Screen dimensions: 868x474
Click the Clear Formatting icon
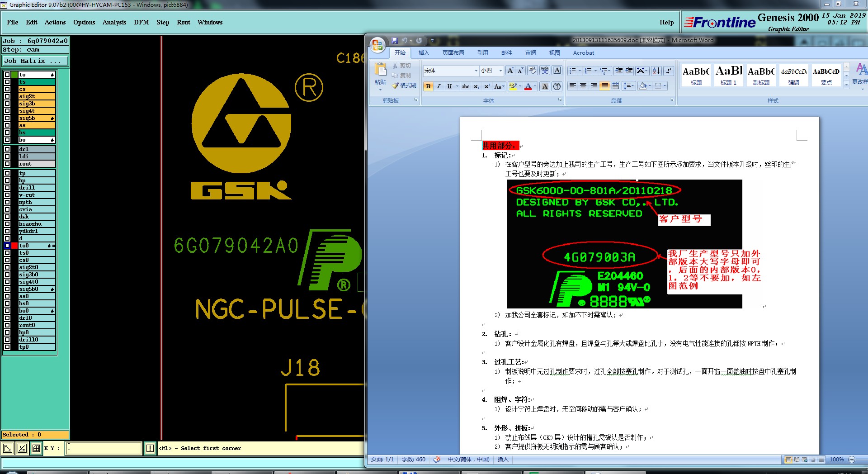click(x=533, y=71)
